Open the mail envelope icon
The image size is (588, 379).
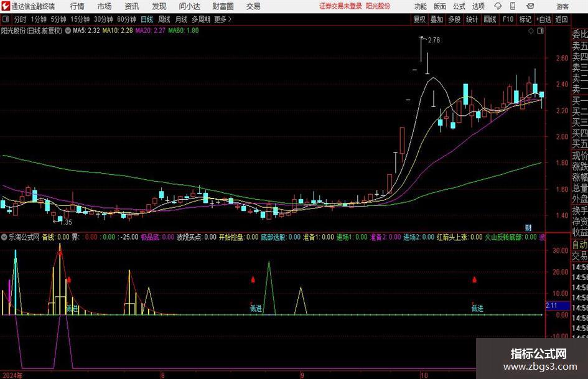pyautogui.click(x=530, y=6)
